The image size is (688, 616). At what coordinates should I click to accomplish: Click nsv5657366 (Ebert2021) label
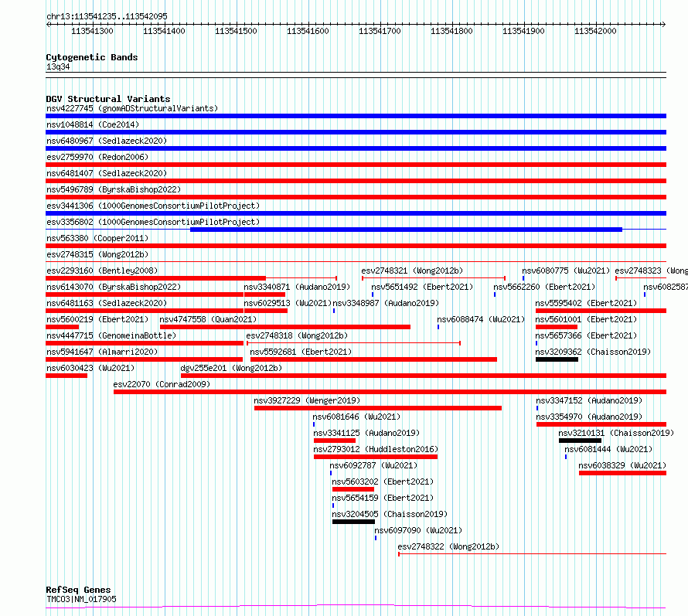tap(586, 335)
